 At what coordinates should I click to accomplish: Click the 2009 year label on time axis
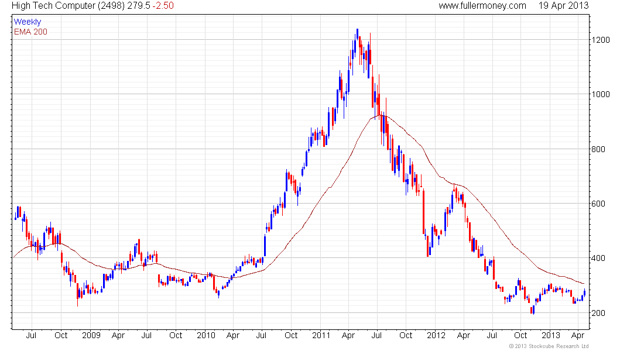click(91, 335)
